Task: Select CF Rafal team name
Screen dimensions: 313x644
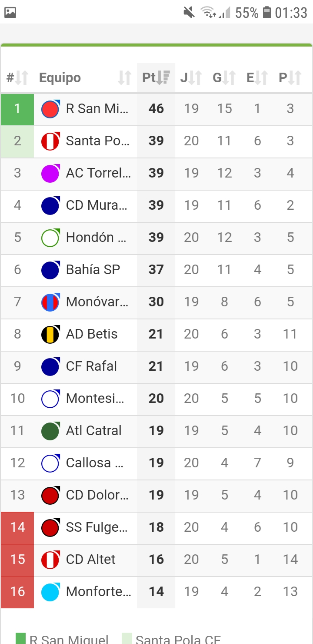Action: click(x=91, y=366)
